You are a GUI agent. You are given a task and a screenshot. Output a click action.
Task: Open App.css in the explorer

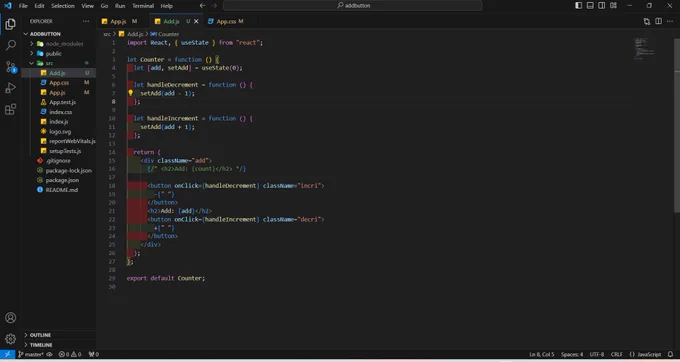[x=58, y=83]
